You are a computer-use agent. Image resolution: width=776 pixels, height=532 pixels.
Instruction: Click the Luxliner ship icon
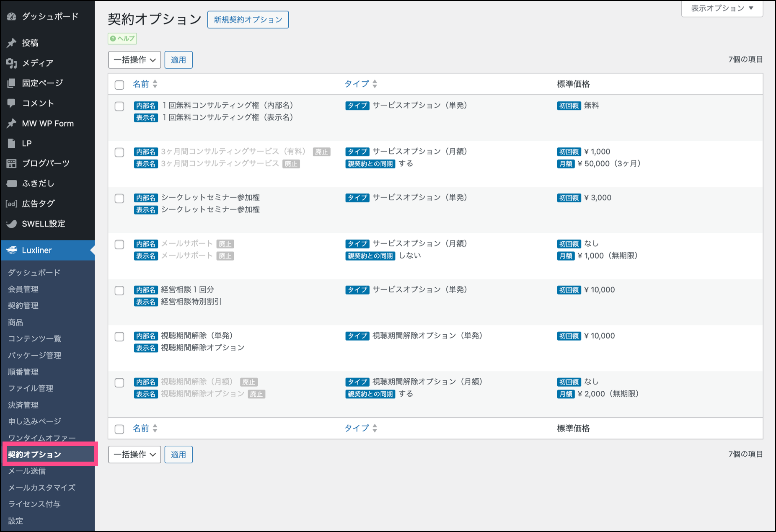[12, 250]
